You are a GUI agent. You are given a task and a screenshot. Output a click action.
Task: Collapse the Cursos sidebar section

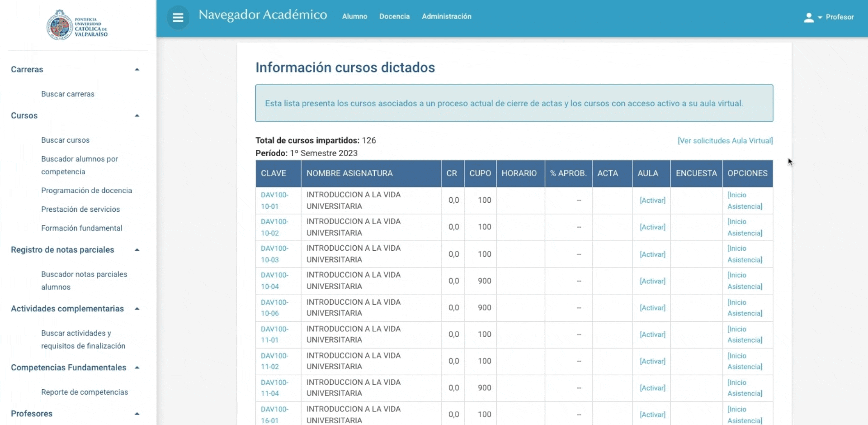coord(137,115)
